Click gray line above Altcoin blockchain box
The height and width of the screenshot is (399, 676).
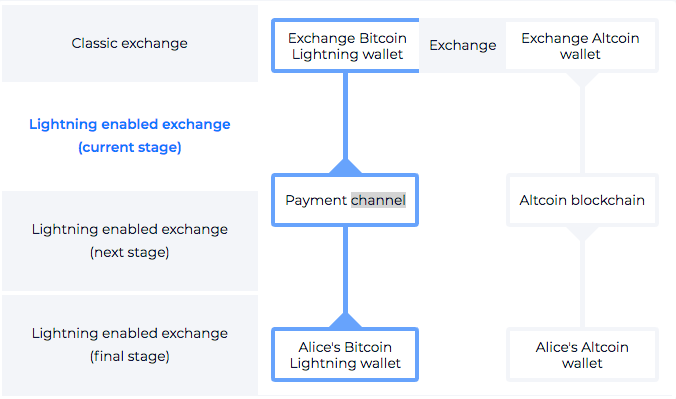point(582,130)
